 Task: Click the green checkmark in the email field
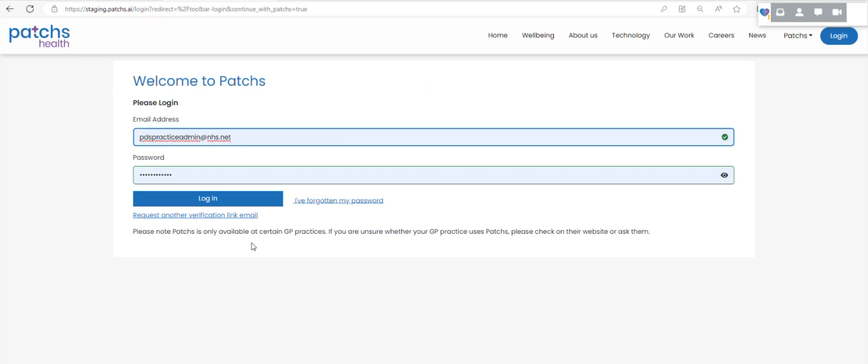click(x=725, y=137)
